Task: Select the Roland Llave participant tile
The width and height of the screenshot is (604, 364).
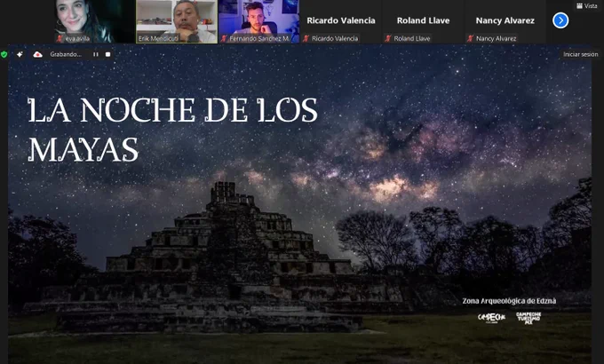Action: pos(423,21)
